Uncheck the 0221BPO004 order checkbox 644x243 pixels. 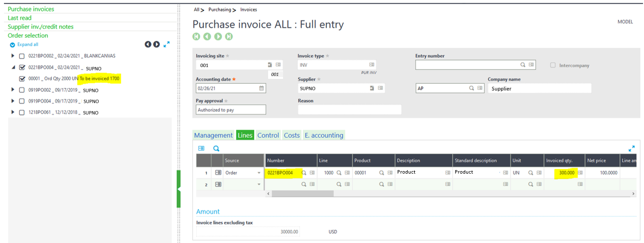[22, 67]
